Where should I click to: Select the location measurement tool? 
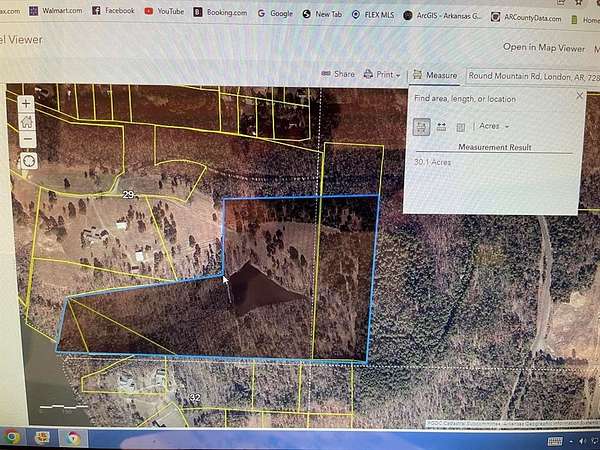point(460,126)
